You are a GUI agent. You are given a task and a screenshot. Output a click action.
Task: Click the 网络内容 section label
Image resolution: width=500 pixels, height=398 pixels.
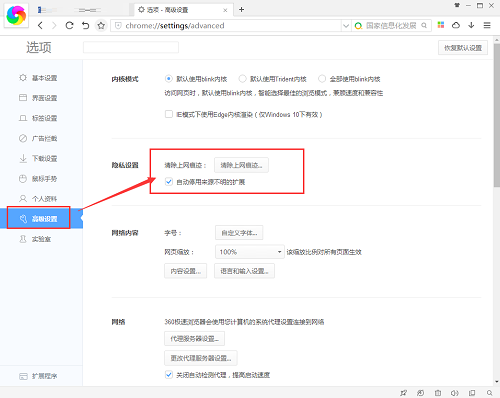125,233
